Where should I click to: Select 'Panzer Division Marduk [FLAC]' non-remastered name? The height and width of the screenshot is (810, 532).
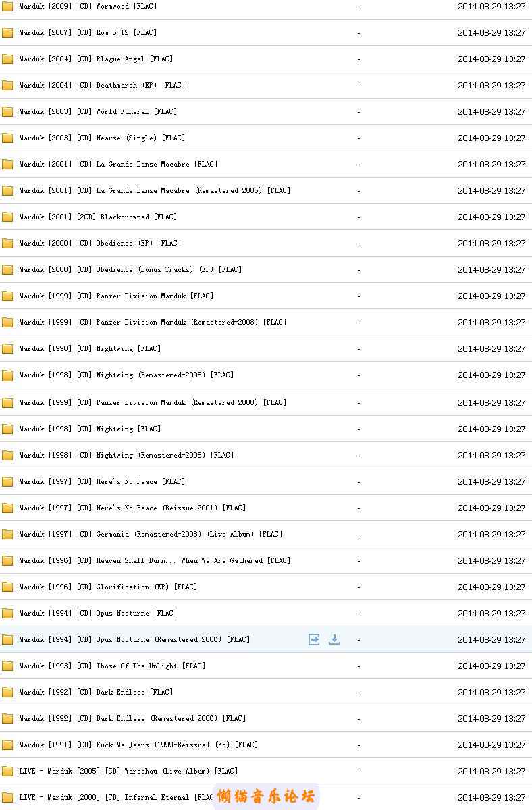[x=155, y=296]
